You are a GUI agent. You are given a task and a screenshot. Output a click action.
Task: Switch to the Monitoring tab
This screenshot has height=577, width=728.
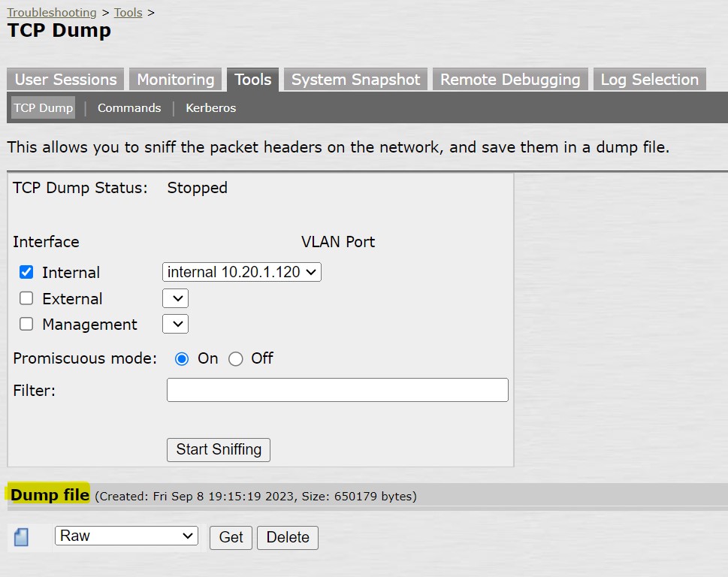(175, 78)
